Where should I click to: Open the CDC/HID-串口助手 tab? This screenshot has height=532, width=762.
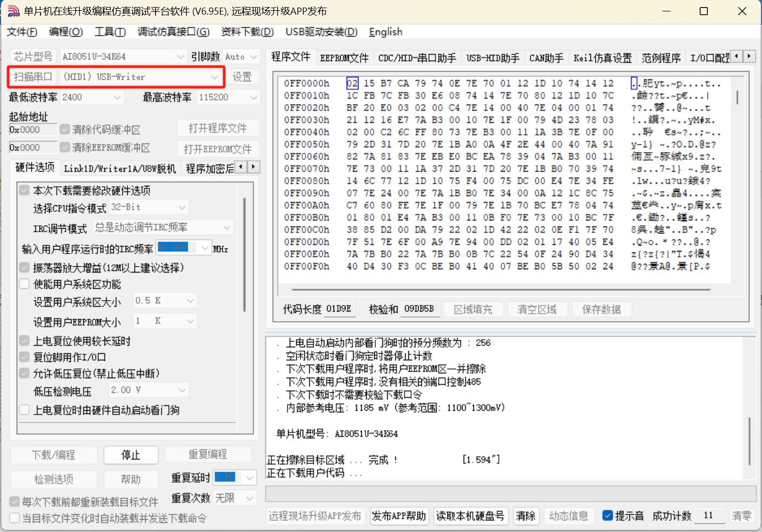coord(417,57)
